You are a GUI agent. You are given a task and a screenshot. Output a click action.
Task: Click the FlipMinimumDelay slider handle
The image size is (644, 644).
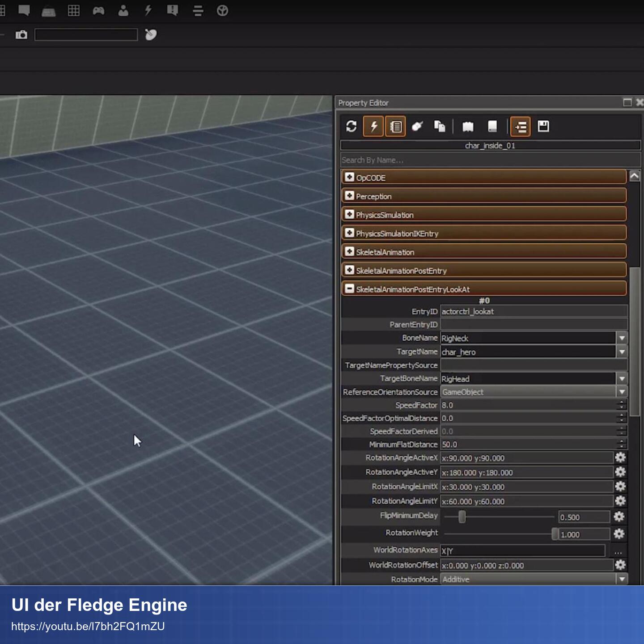[462, 517]
